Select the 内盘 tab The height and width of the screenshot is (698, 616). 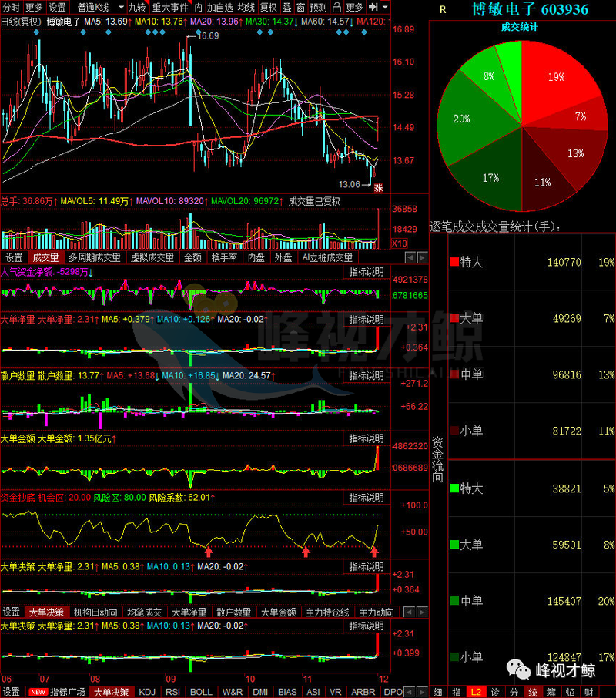(x=256, y=257)
